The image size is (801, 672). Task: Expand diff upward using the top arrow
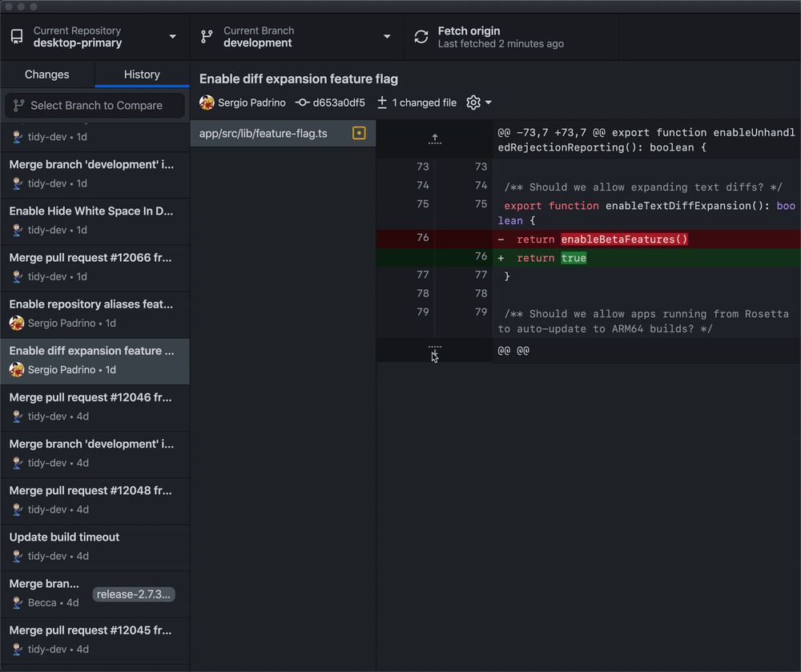pos(435,139)
